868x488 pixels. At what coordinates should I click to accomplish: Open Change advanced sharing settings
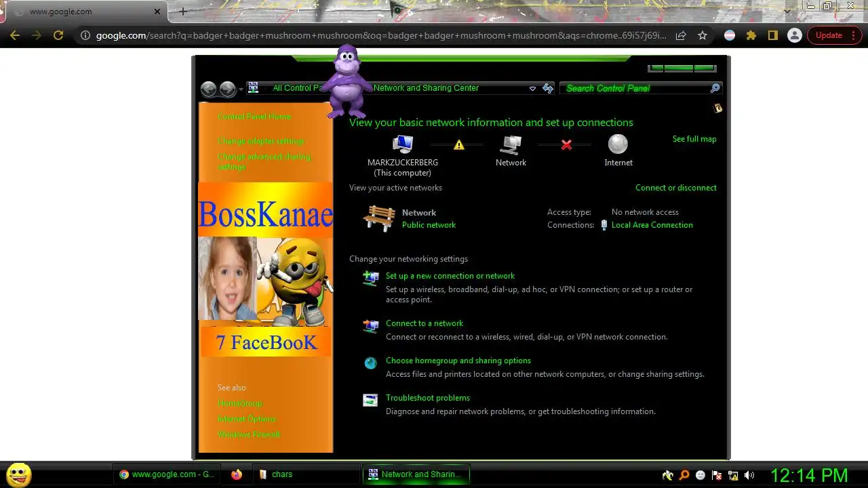click(264, 161)
